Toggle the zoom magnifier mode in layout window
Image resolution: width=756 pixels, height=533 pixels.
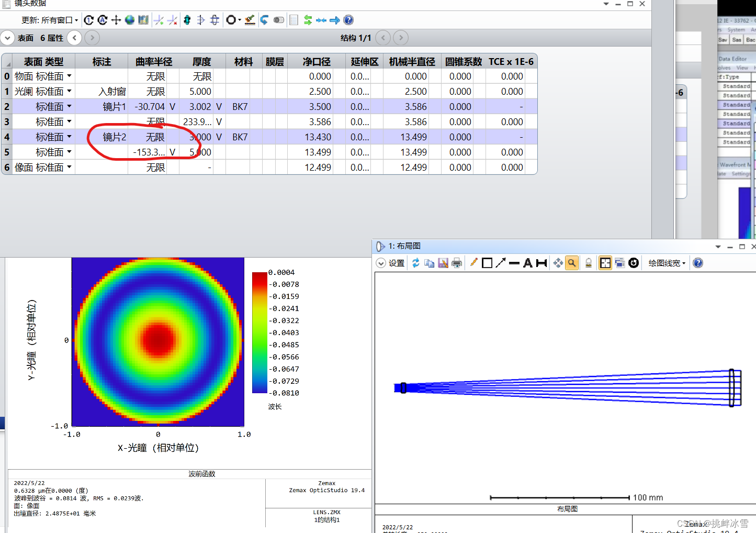[571, 263]
